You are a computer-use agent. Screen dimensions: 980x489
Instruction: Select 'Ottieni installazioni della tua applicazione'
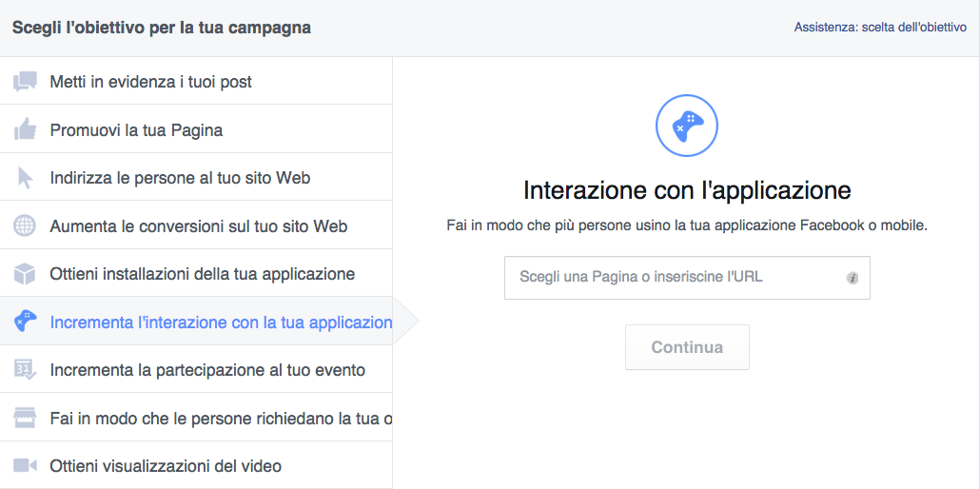[202, 274]
